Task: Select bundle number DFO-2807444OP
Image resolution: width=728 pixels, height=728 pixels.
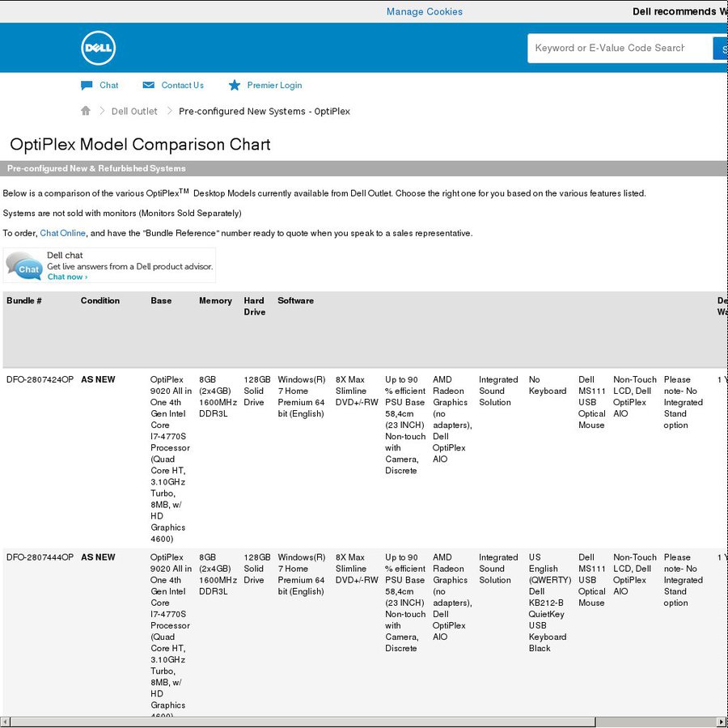Action: [40, 557]
